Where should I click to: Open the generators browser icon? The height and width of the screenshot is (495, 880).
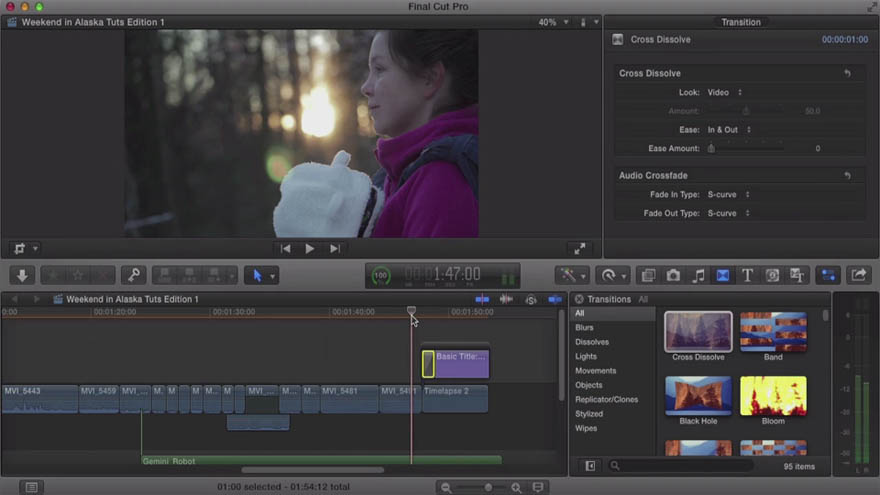tap(772, 275)
